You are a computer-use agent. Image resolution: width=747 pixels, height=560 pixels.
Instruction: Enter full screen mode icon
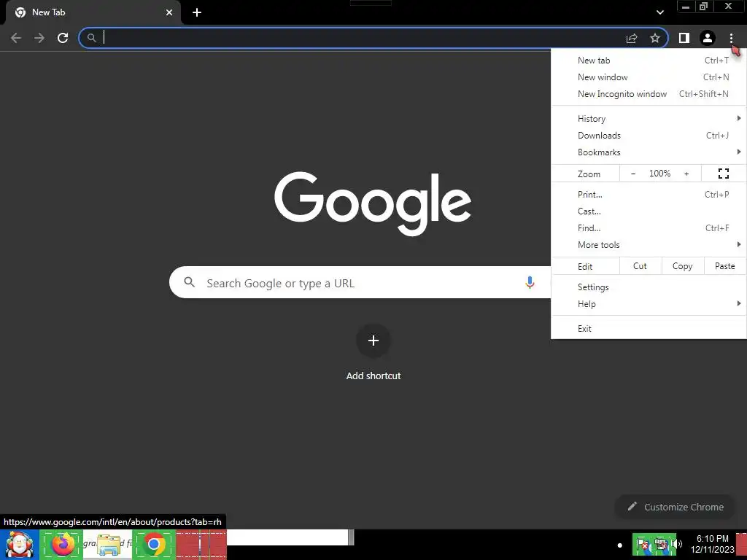click(x=724, y=174)
